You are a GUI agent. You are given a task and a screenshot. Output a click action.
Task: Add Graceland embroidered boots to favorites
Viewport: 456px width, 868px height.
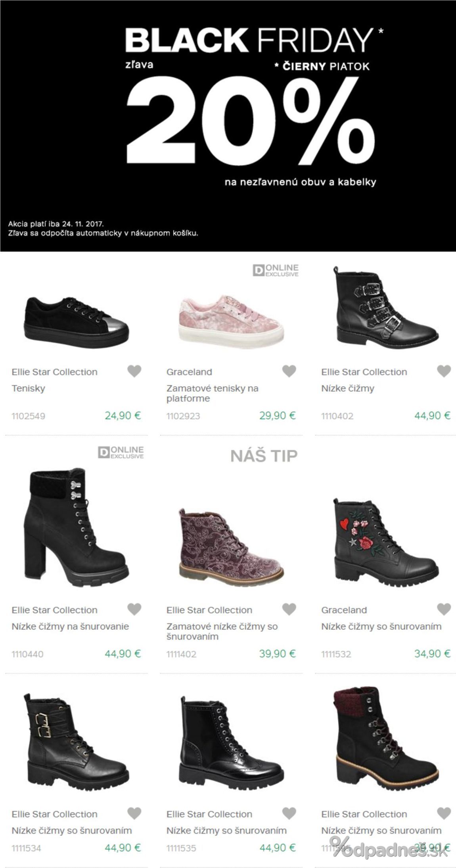(444, 609)
